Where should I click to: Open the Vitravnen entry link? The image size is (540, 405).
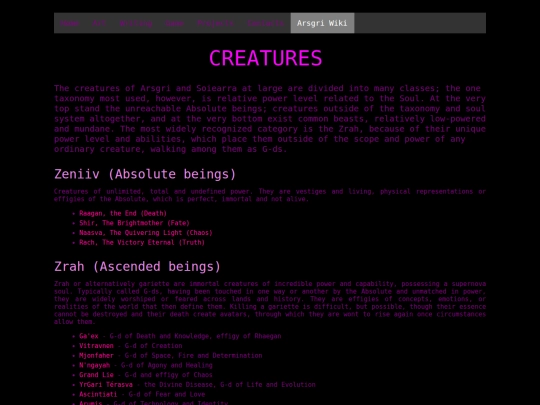(x=96, y=346)
